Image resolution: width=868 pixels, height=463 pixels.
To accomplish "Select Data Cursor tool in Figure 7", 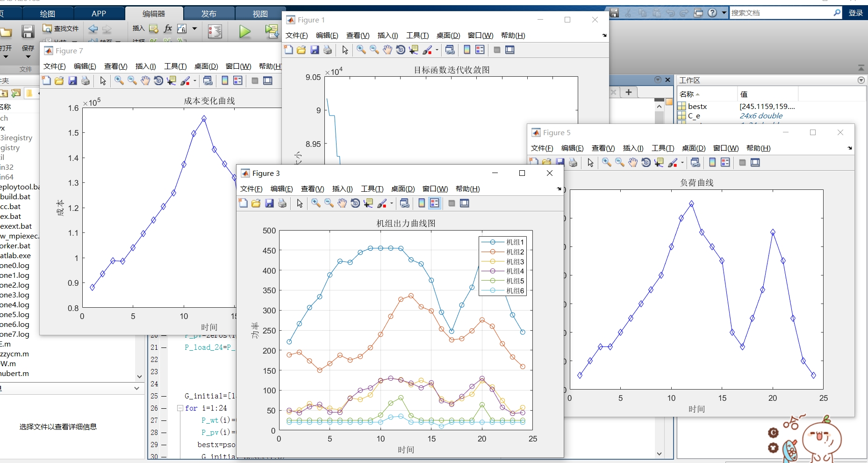I will [172, 80].
